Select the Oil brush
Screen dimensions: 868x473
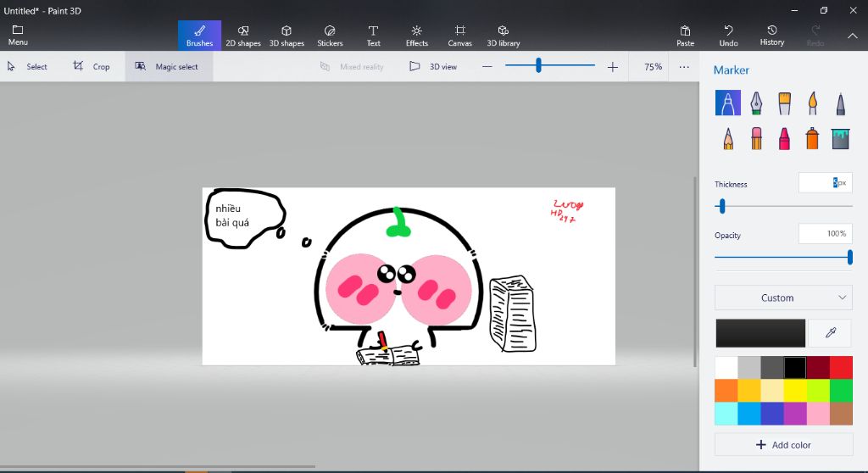coord(784,103)
